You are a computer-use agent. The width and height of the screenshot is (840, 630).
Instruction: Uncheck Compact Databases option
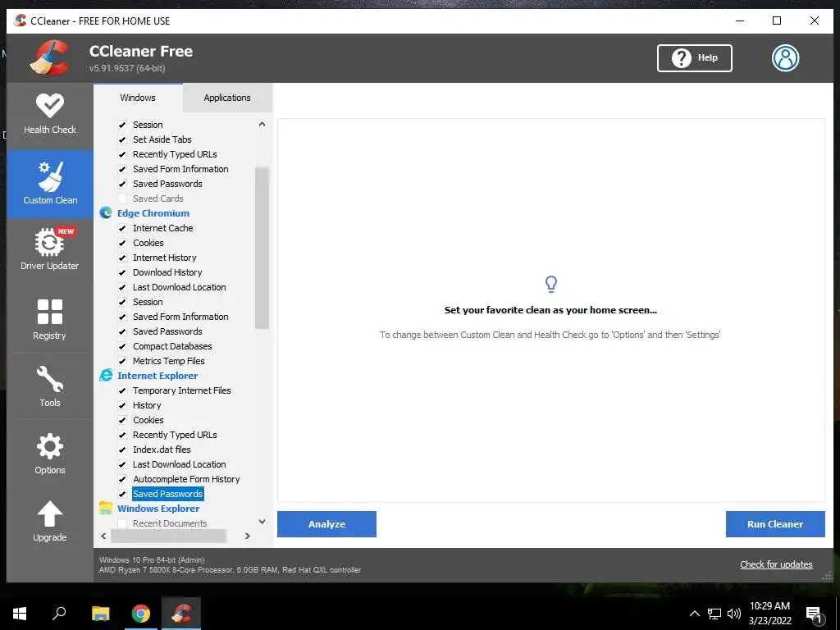click(x=122, y=347)
